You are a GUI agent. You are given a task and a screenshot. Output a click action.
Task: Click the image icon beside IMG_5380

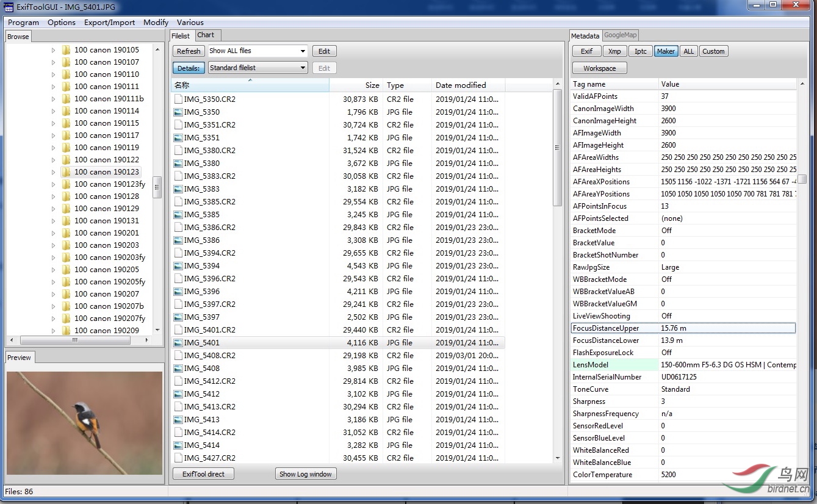pyautogui.click(x=178, y=164)
